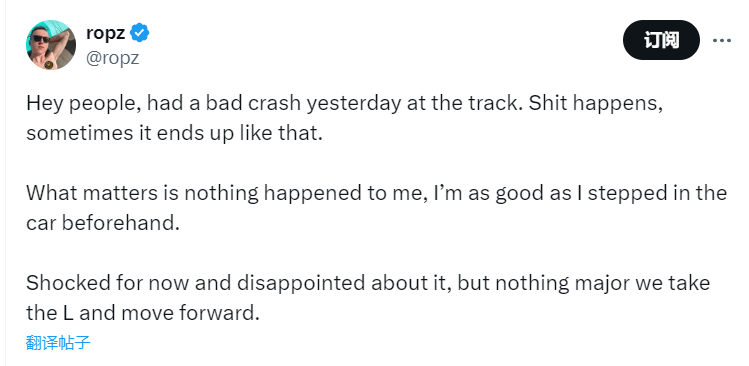This screenshot has height=366, width=749.
Task: Open the three-dot more options menu
Action: 722,41
